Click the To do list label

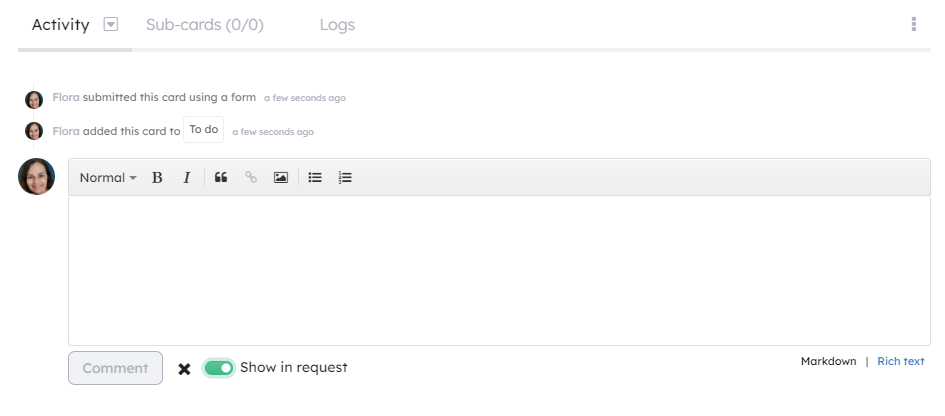(x=204, y=130)
